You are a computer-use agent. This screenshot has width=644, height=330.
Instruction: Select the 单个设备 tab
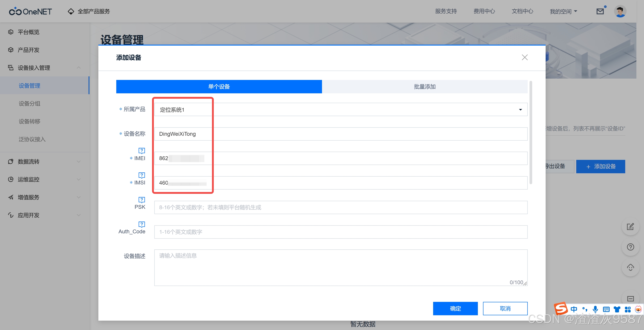219,87
